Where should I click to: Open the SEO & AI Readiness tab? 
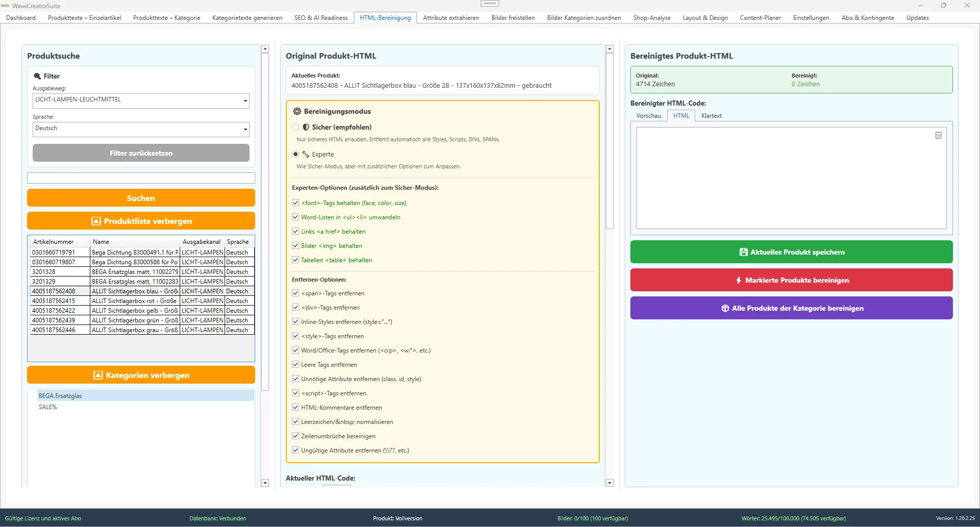coord(321,17)
